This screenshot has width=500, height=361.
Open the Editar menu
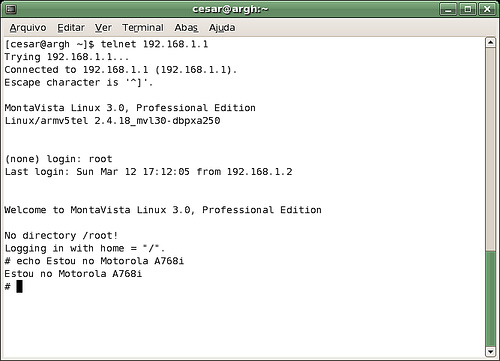pyautogui.click(x=71, y=28)
